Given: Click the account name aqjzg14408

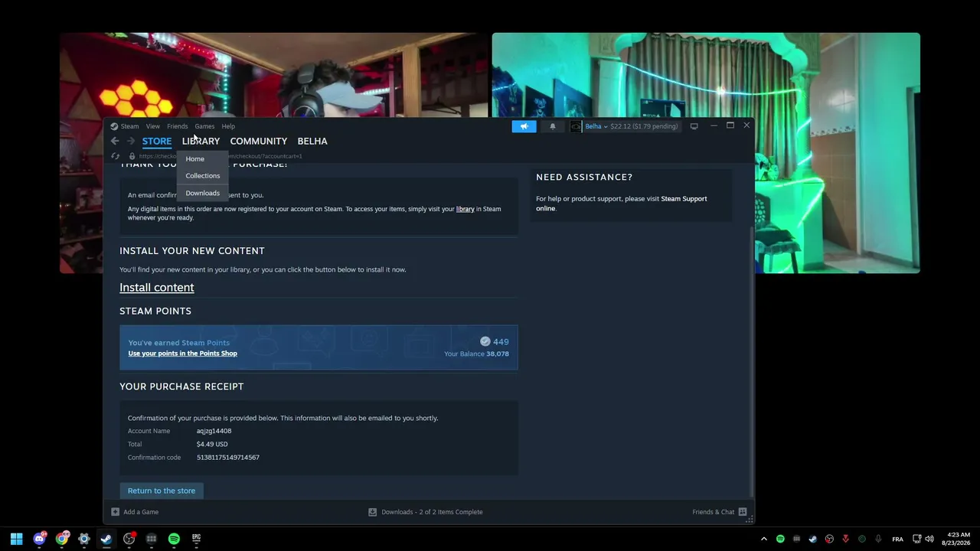Looking at the screenshot, I should point(214,431).
